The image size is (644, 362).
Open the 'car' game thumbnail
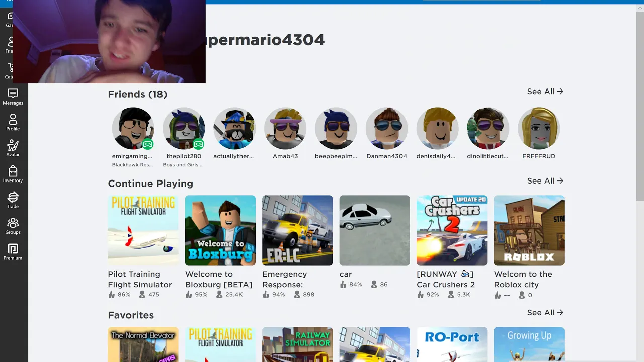(375, 230)
